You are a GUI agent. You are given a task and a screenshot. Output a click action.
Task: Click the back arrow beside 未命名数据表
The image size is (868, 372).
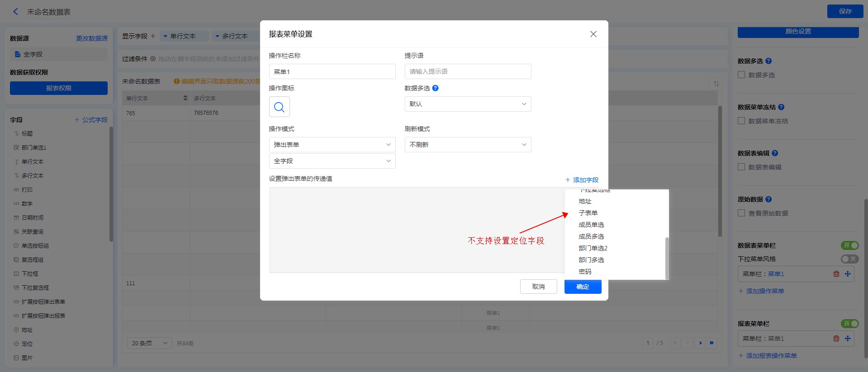[16, 12]
